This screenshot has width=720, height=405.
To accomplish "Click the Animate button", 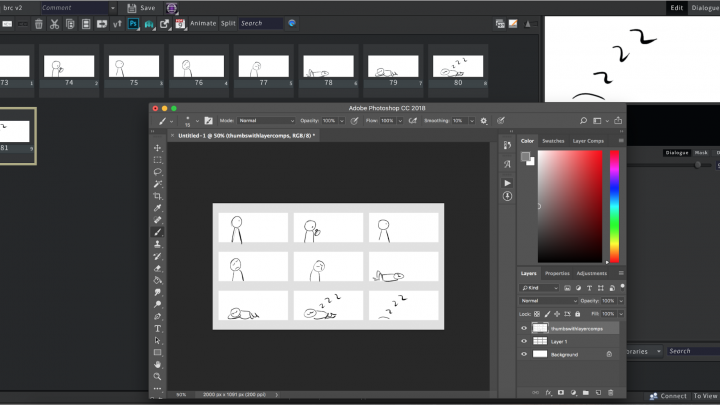I will point(202,23).
